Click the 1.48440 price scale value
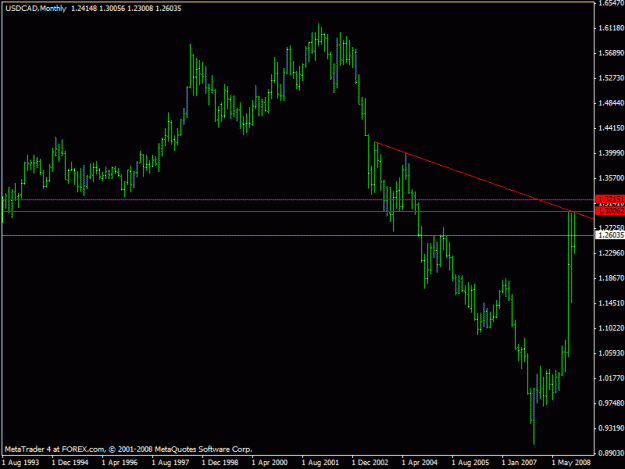The width and height of the screenshot is (625, 469). point(611,103)
